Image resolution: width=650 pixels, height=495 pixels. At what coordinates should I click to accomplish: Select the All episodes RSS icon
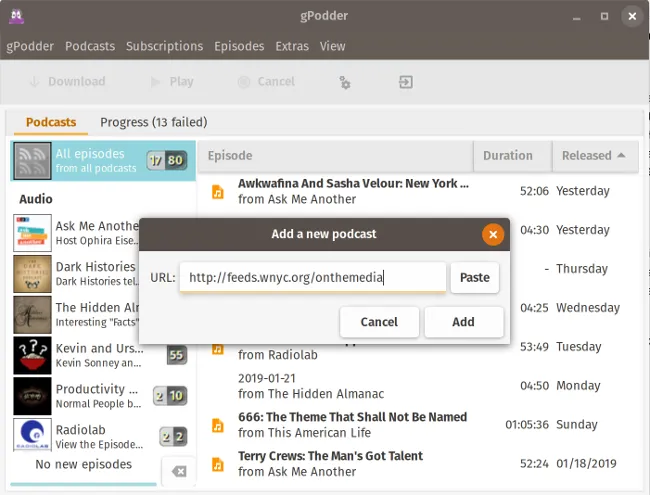coord(33,161)
